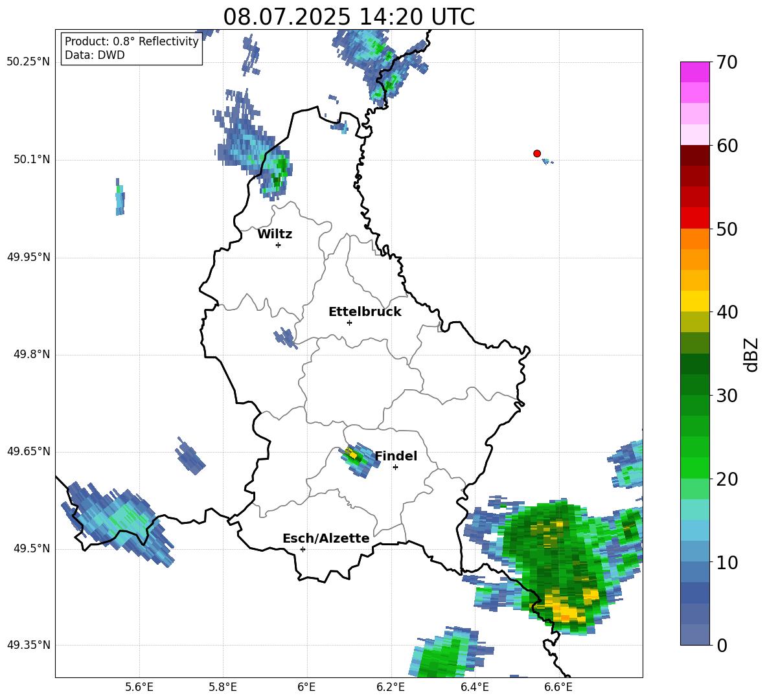Click the Ettelbruck city label
Screen dimensions: 767x700
[x=365, y=312]
